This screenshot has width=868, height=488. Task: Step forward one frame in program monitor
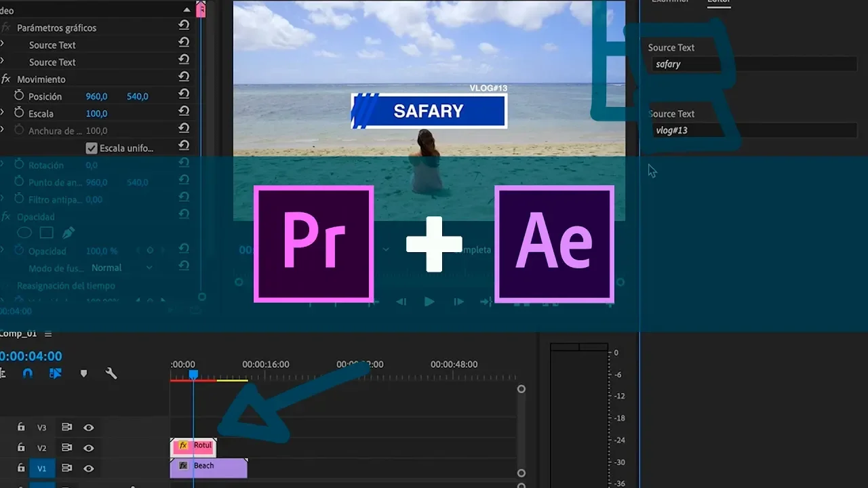pyautogui.click(x=458, y=302)
